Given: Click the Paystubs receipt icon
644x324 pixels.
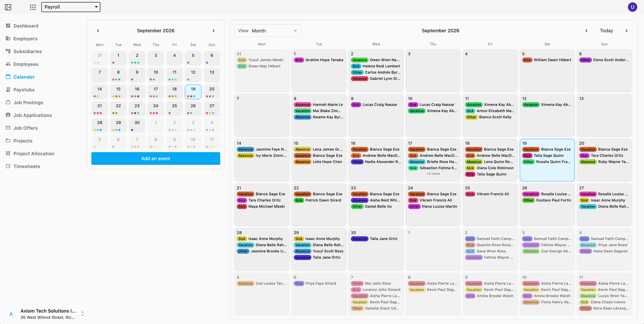Looking at the screenshot, I should click(8, 90).
